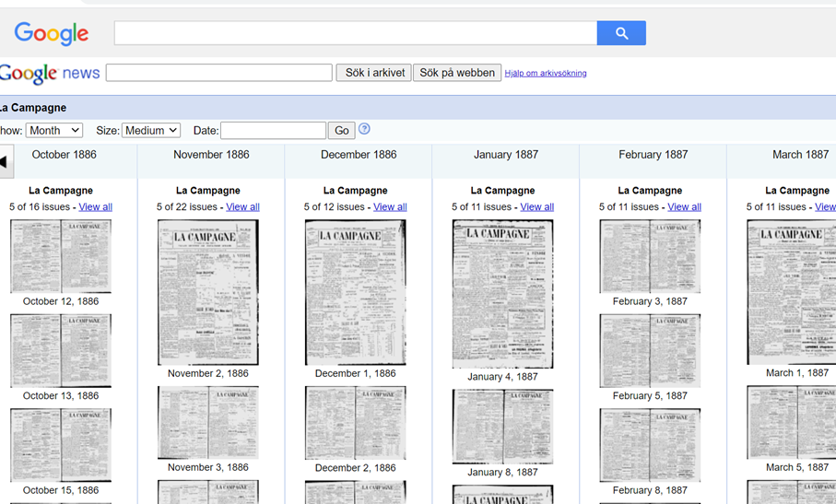Open the March 5, 1887 issue thumbnail
836x504 pixels.
(x=791, y=423)
